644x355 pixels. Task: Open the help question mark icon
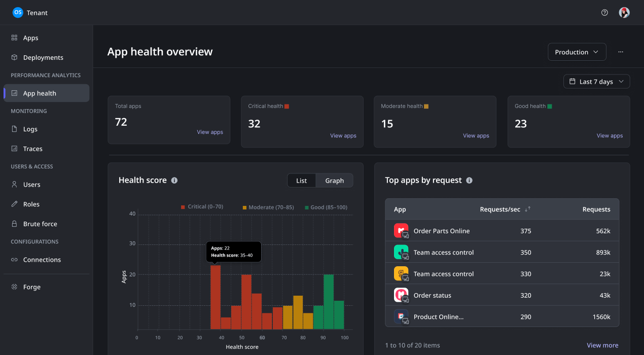click(x=604, y=13)
